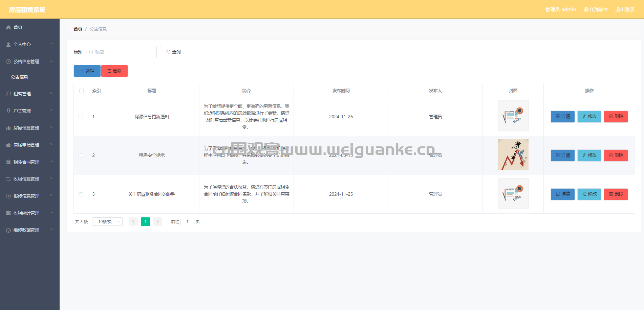Viewport: 644px width, 310px height.
Task: Click the clipboard icon beside 租赁合同管理
Action: (8, 162)
